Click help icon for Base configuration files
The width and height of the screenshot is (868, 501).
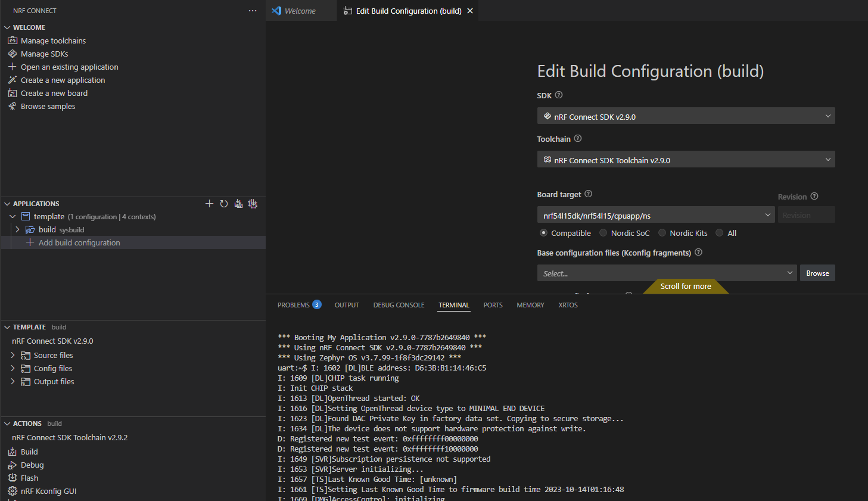pos(699,252)
